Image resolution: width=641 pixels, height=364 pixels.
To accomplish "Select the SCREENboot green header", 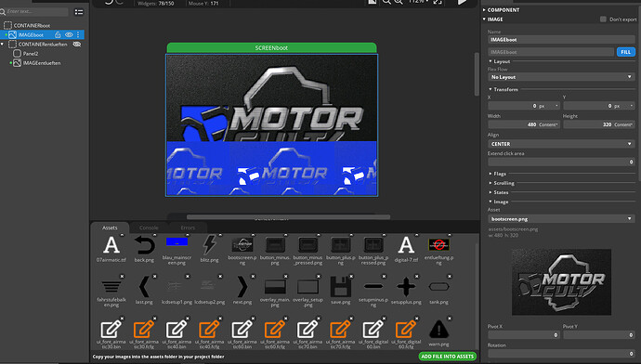I will click(271, 47).
